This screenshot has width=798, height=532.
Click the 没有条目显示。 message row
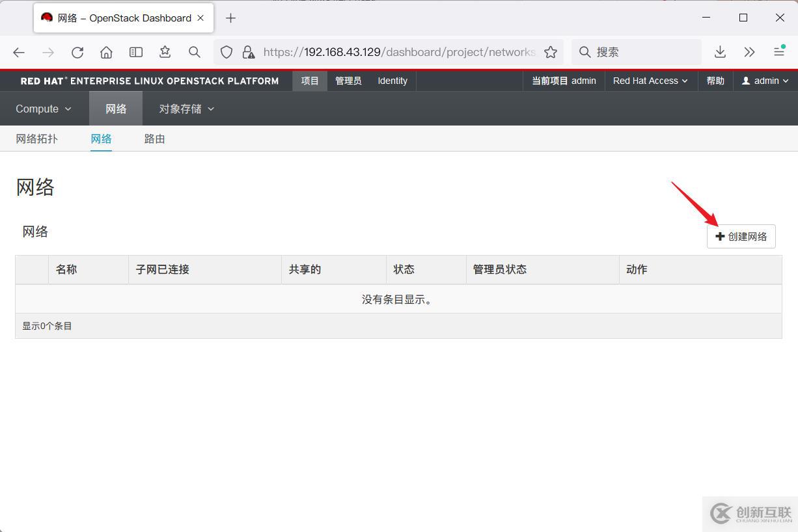tap(398, 299)
